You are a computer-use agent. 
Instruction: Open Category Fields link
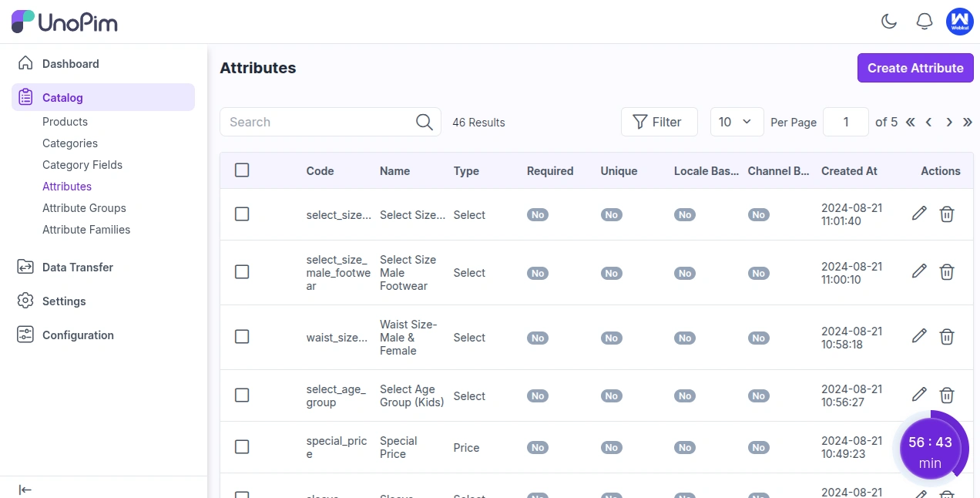tap(82, 165)
